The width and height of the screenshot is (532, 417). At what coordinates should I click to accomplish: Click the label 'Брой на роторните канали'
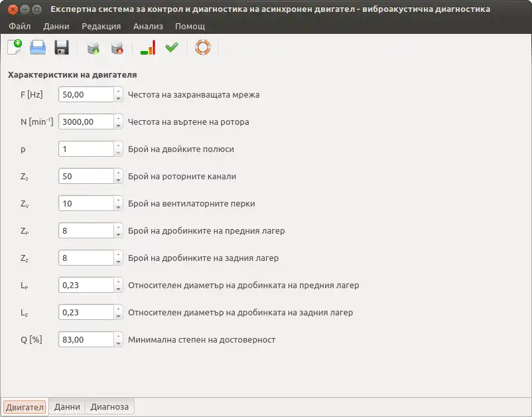pyautogui.click(x=182, y=176)
